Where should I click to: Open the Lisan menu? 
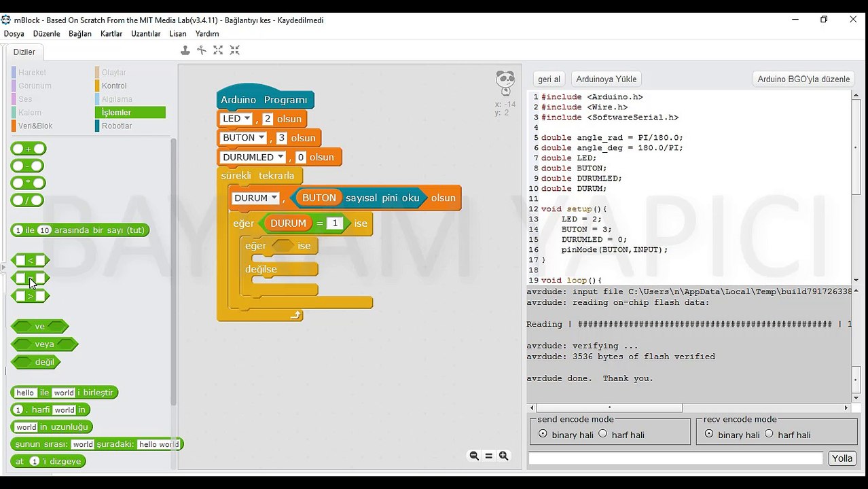click(178, 33)
